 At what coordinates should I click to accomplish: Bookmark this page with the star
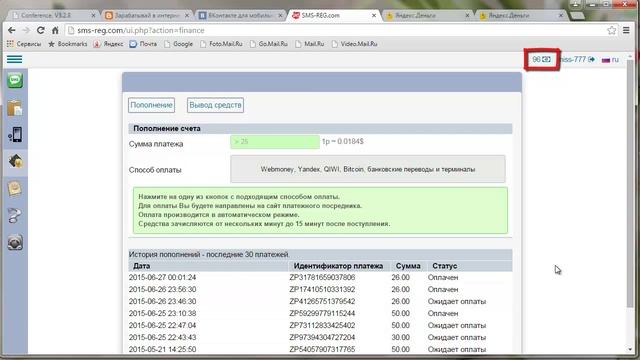pos(611,30)
